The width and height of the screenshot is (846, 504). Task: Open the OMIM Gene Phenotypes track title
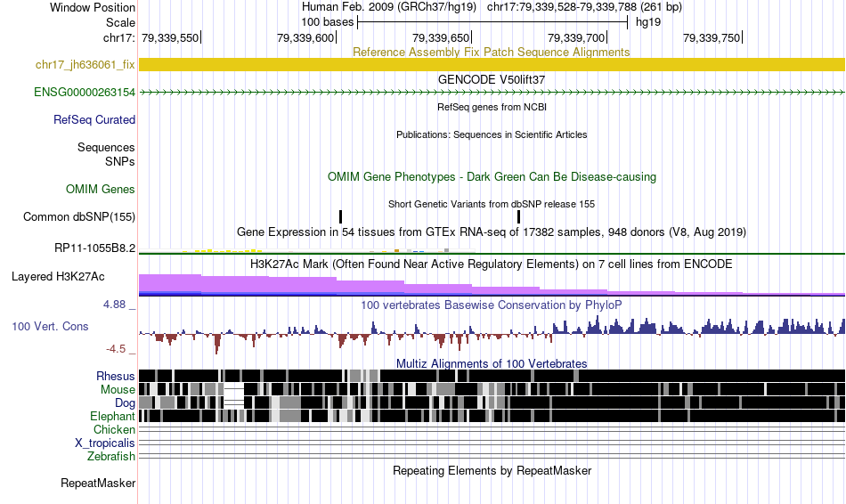point(492,176)
